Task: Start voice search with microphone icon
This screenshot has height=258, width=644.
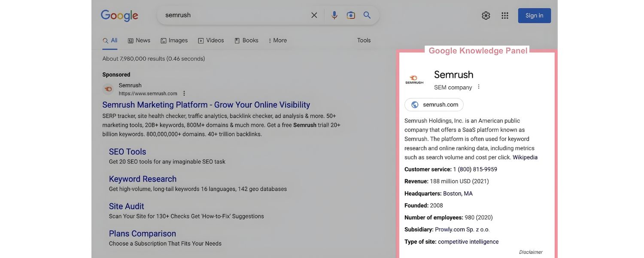Action: click(334, 15)
